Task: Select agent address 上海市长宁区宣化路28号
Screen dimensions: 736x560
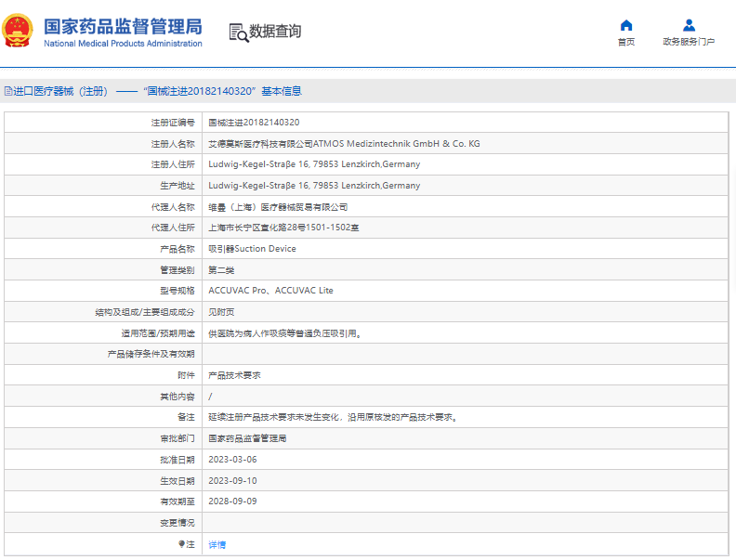Action: click(283, 228)
